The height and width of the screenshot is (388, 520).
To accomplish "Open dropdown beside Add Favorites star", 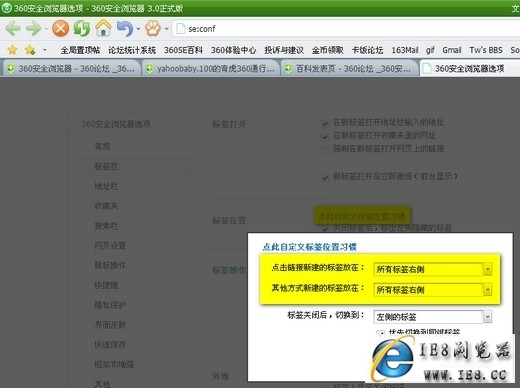I will coord(44,51).
